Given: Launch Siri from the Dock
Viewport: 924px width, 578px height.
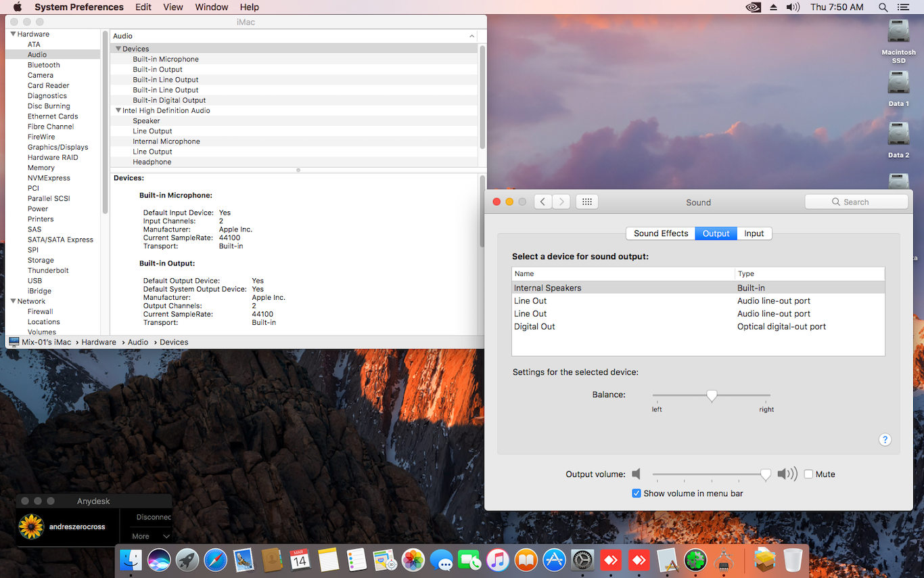Looking at the screenshot, I should 159,560.
